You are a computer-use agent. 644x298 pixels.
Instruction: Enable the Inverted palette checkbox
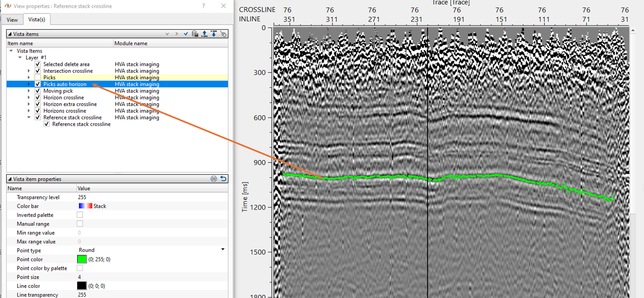80,215
